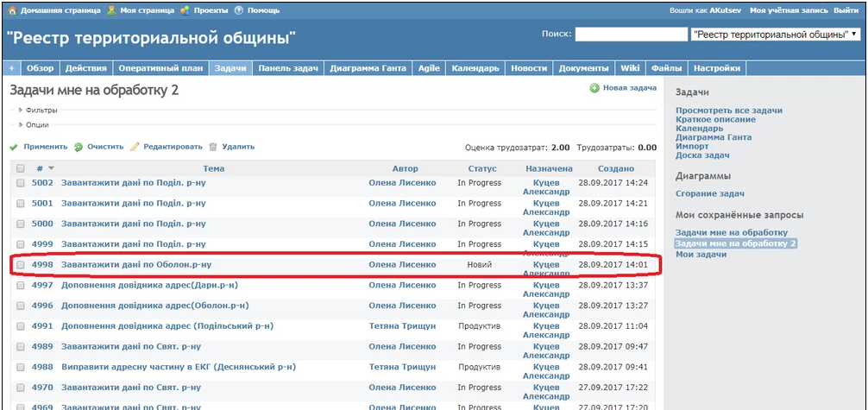The height and width of the screenshot is (410, 868).
Task: Click the green plus icon for Новая задача
Action: point(594,88)
